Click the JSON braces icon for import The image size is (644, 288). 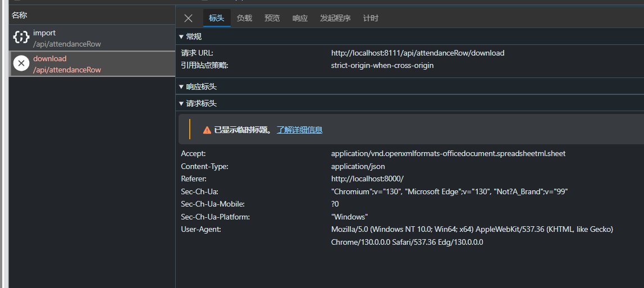click(x=21, y=38)
